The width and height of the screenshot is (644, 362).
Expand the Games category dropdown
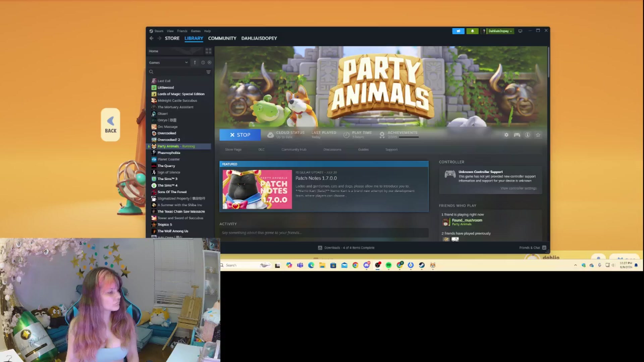point(168,63)
